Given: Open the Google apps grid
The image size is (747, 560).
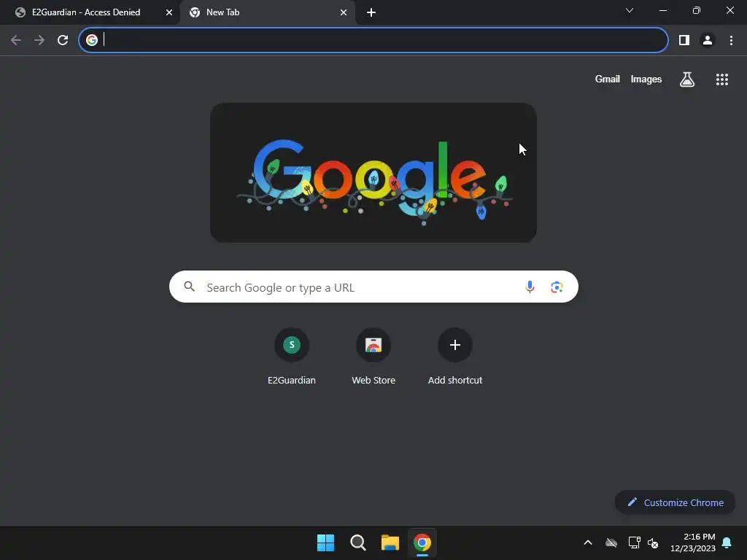Looking at the screenshot, I should [x=721, y=79].
